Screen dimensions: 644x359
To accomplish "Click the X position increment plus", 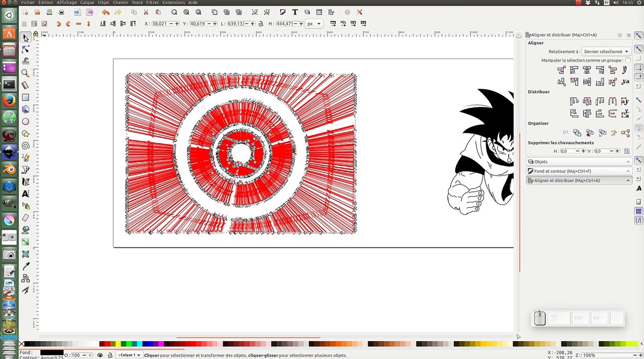I will [177, 24].
